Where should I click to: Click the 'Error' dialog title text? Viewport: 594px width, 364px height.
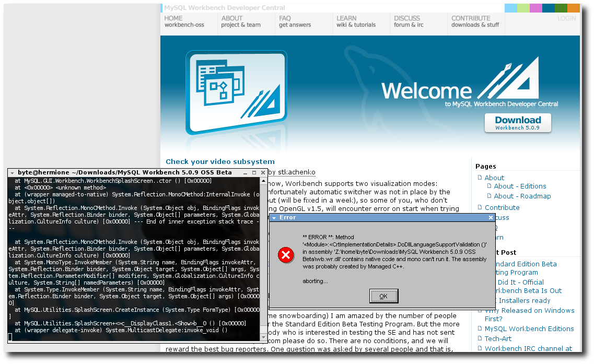287,217
